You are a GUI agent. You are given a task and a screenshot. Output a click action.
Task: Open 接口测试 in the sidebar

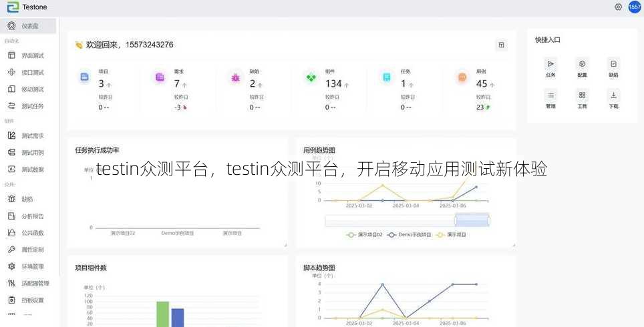28,72
